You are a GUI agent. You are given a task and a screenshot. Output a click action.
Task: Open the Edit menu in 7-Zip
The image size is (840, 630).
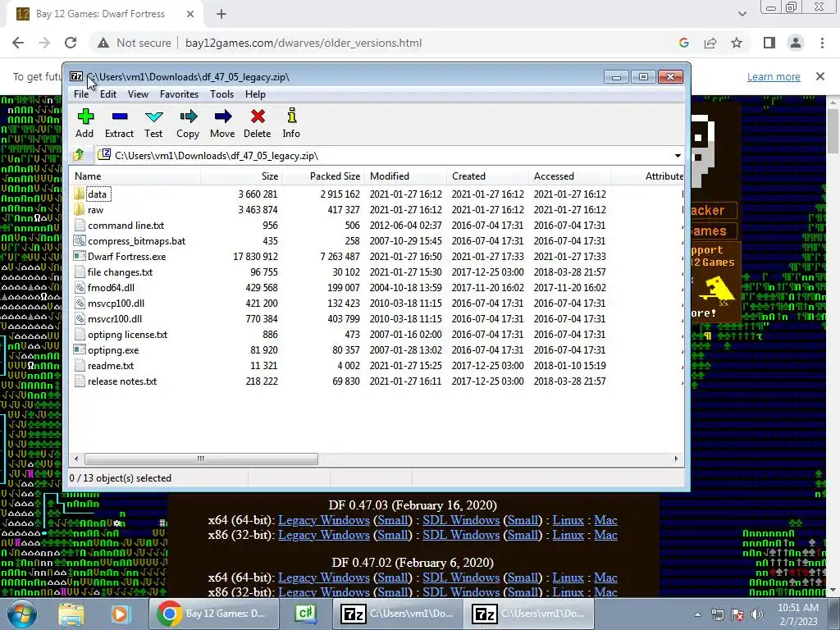click(108, 94)
